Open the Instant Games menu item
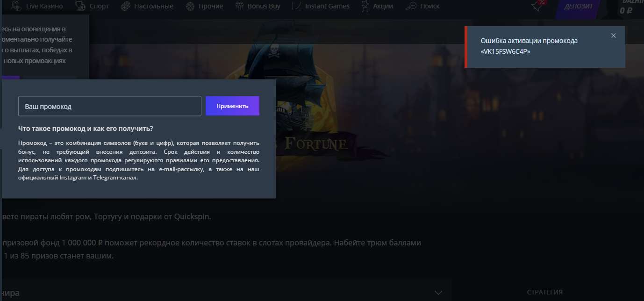Image resolution: width=644 pixels, height=301 pixels. tap(327, 6)
